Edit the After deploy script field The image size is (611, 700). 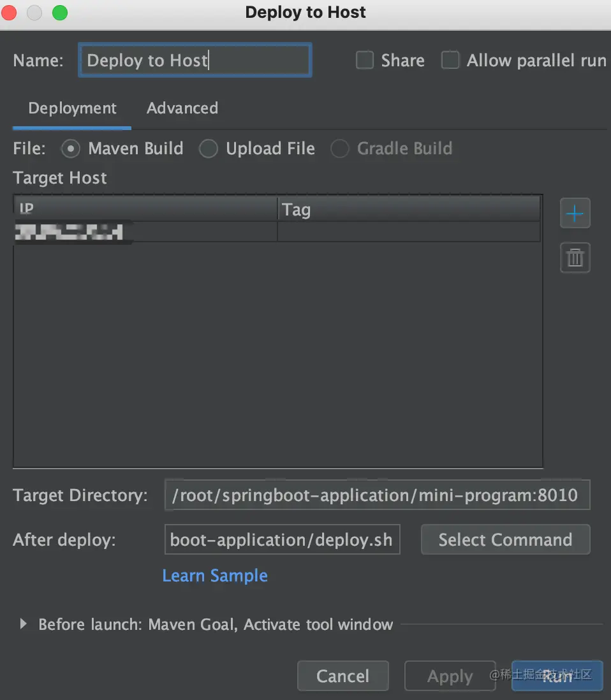282,539
